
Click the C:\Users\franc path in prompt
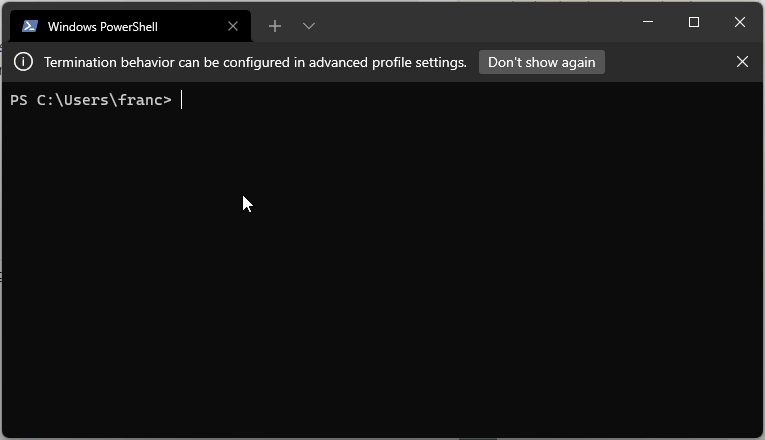[x=98, y=100]
